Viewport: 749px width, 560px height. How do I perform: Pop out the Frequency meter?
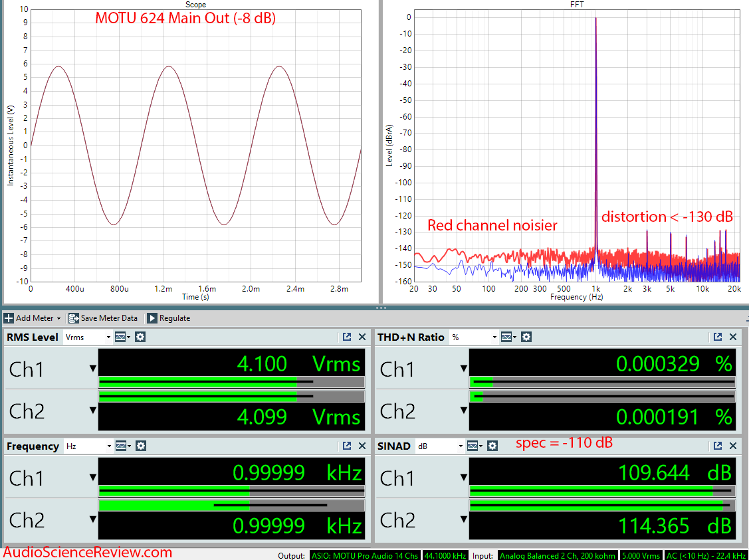click(347, 446)
